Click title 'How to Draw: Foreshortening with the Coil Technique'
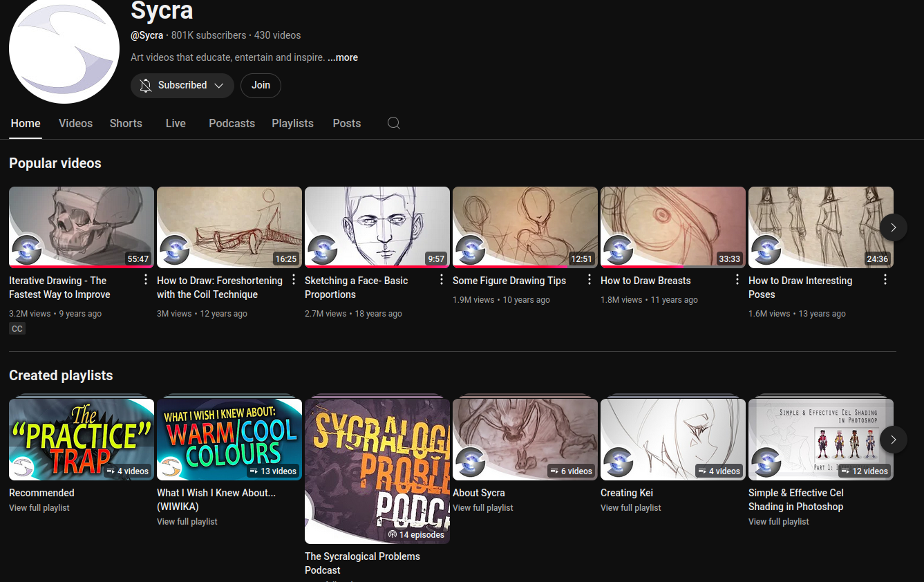 click(x=220, y=288)
